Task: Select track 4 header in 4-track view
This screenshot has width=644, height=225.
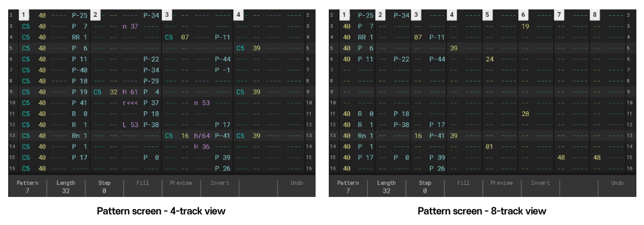Action: [239, 15]
